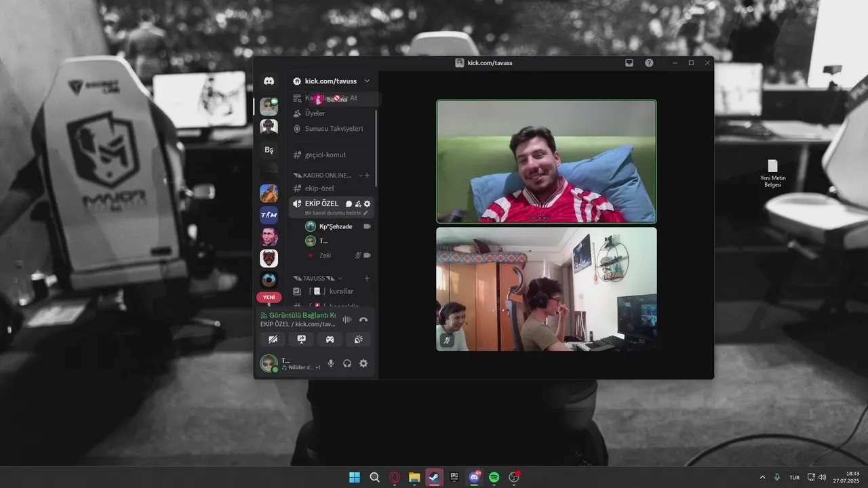Open the eye logo server icon
This screenshot has height=488, width=868.
(269, 279)
